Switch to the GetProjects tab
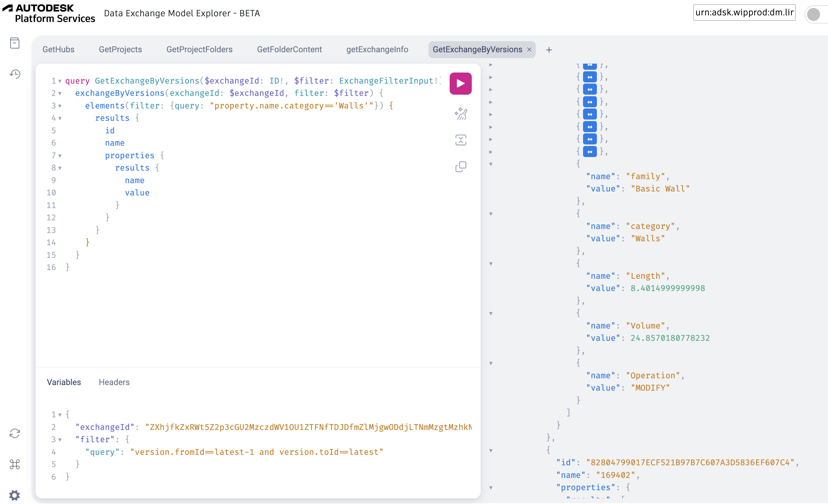The width and height of the screenshot is (828, 504). 120,49
